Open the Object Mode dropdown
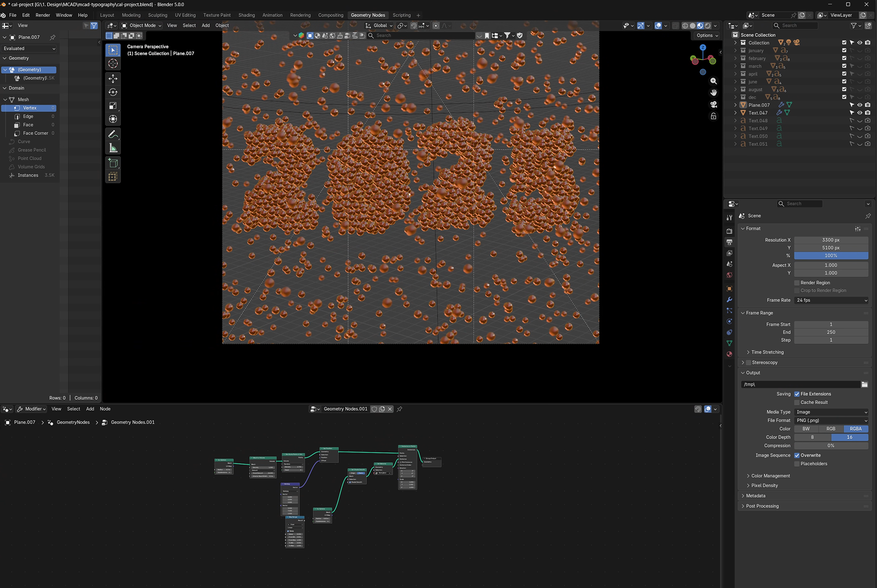The height and width of the screenshot is (588, 877). pos(142,25)
